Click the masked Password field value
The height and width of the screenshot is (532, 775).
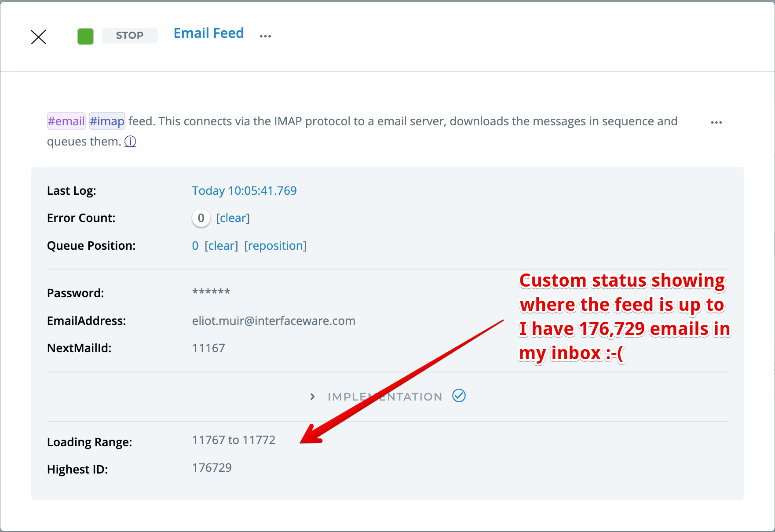[x=211, y=292]
